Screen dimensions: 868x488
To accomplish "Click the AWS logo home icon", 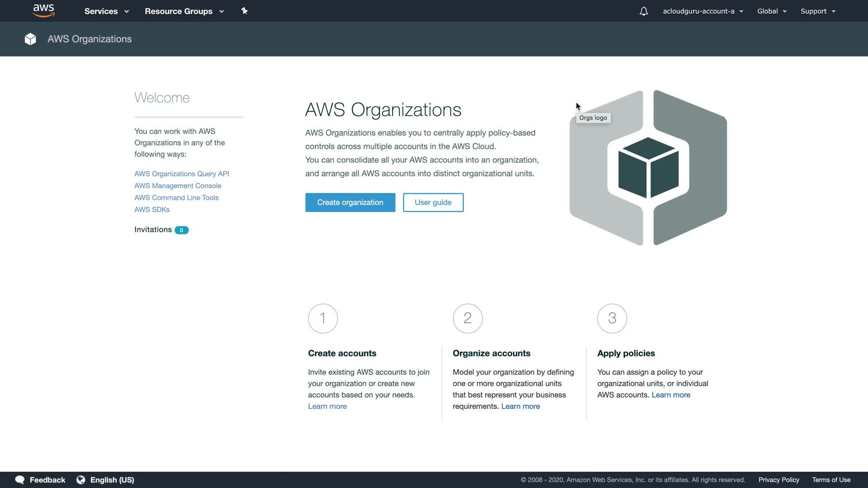I will tap(43, 11).
